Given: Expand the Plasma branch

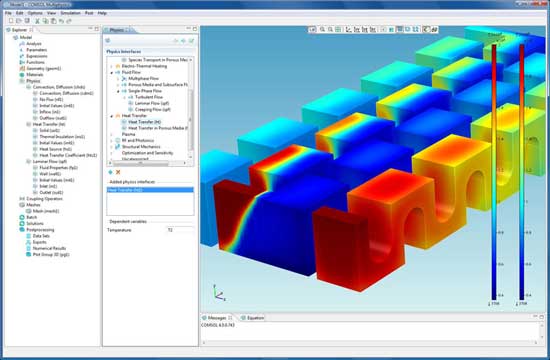Looking at the screenshot, I should click(112, 134).
